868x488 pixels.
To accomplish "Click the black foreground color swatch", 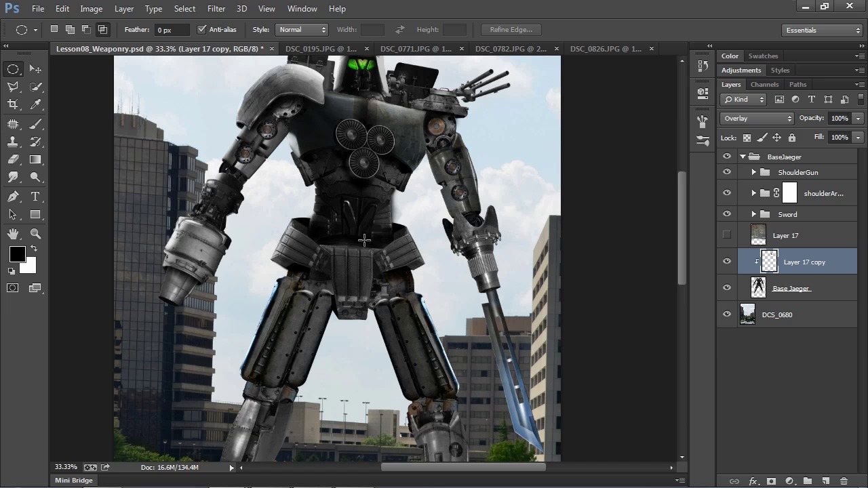I will pos(17,254).
